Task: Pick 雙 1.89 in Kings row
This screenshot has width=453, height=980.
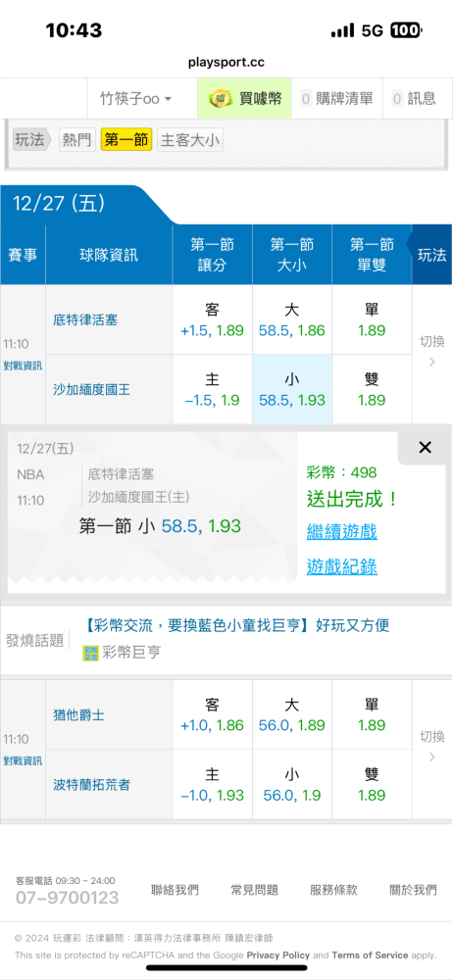Action: [372, 389]
